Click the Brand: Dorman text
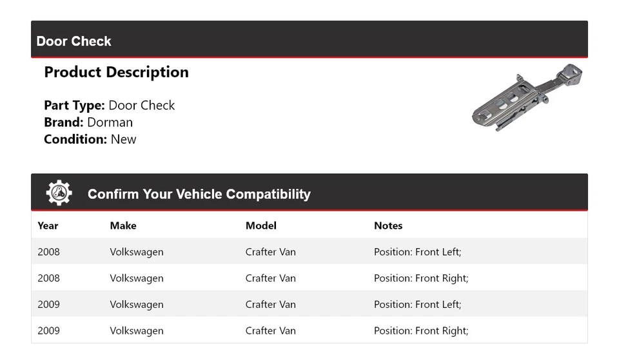The height and width of the screenshot is (364, 619). 88,122
